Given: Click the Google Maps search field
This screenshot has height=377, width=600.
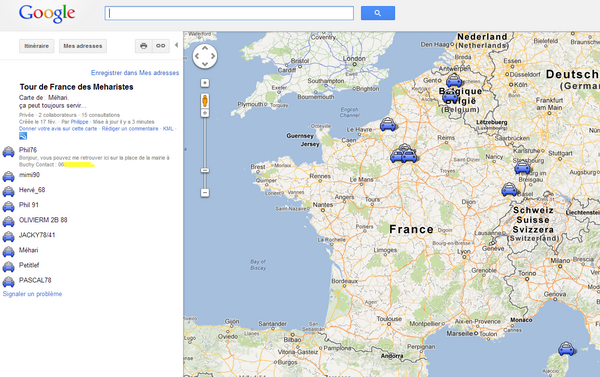Looking at the screenshot, I should pyautogui.click(x=229, y=13).
